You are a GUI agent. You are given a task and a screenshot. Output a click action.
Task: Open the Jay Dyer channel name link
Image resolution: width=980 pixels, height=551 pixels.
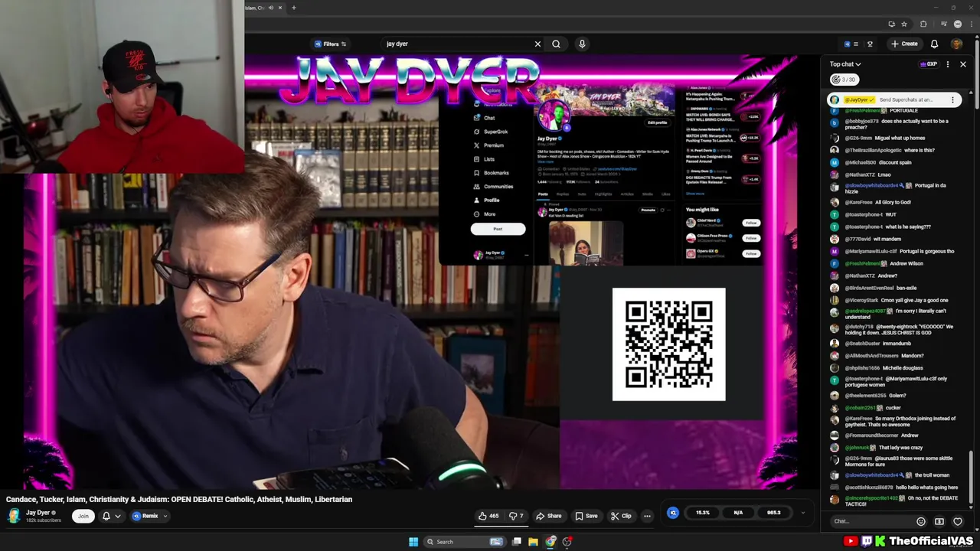pyautogui.click(x=38, y=513)
